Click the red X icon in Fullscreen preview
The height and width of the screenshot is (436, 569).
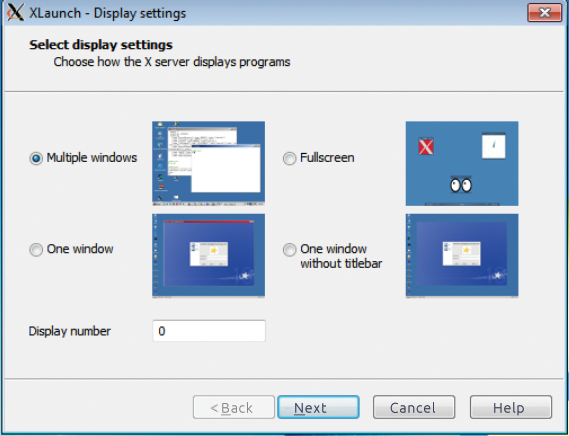click(x=426, y=146)
